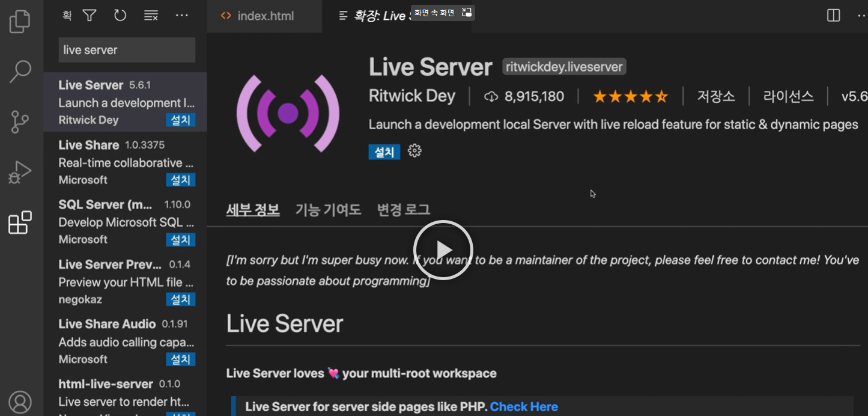Open the Extensions view icon
The width and height of the screenshot is (868, 416).
pos(20,222)
